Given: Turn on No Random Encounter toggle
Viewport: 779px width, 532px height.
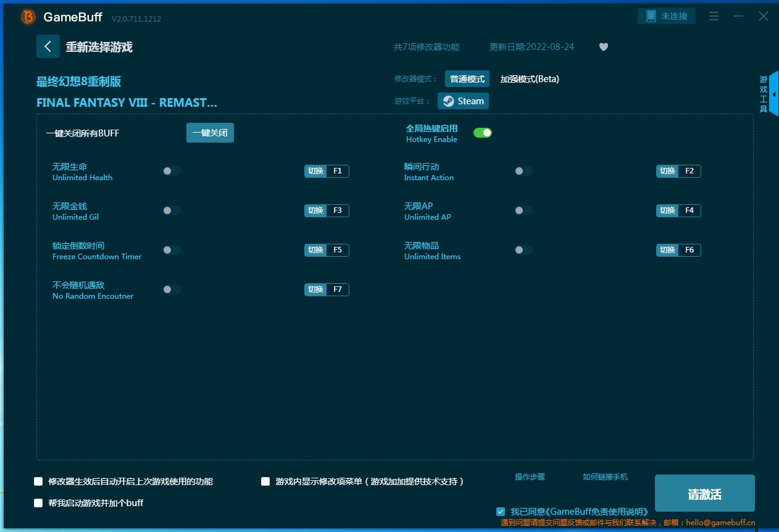Looking at the screenshot, I should [172, 289].
